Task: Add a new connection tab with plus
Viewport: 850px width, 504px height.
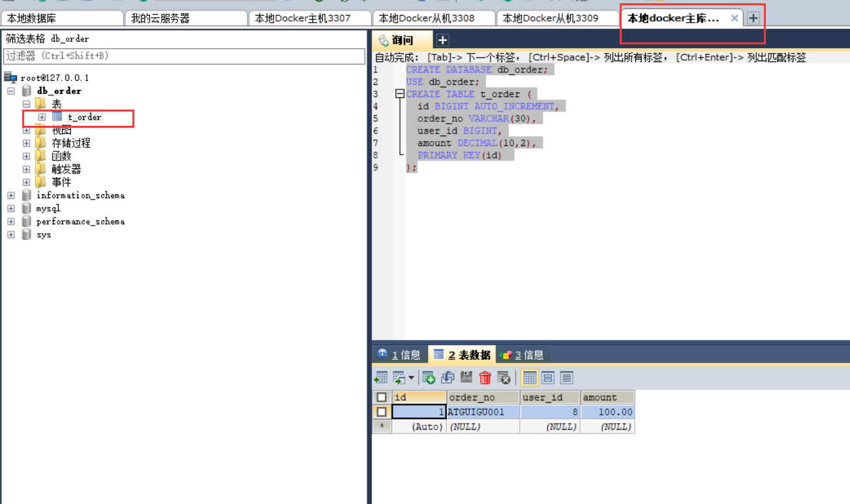Action: click(753, 18)
